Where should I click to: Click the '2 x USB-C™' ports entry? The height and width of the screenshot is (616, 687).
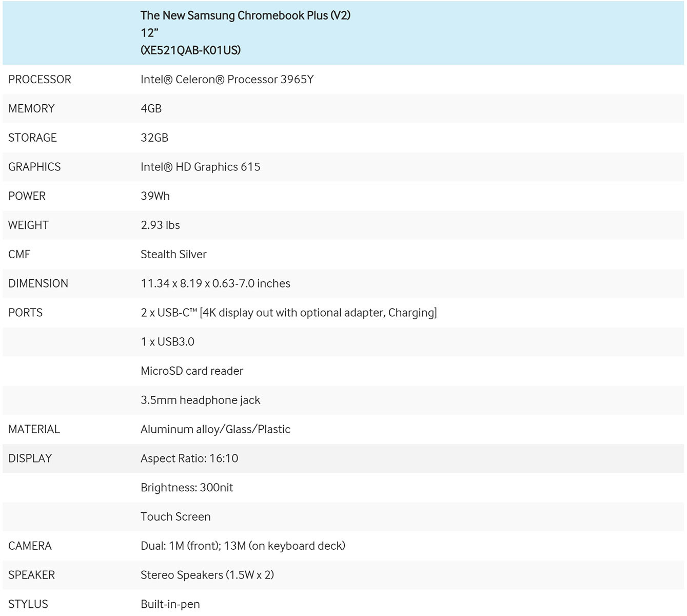(x=289, y=313)
